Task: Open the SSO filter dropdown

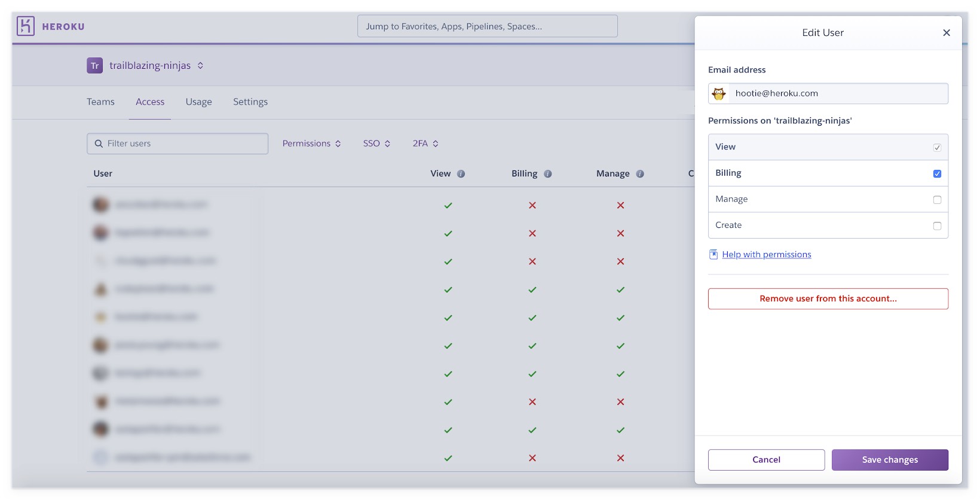Action: click(x=376, y=144)
